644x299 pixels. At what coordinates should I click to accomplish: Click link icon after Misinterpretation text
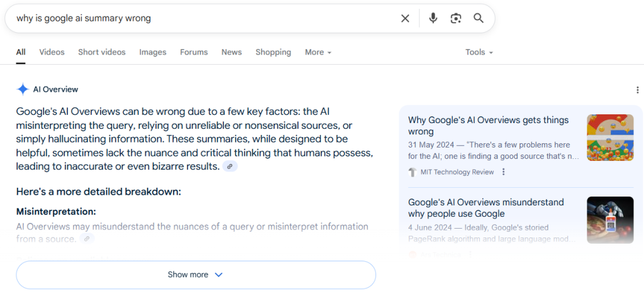coord(87,239)
